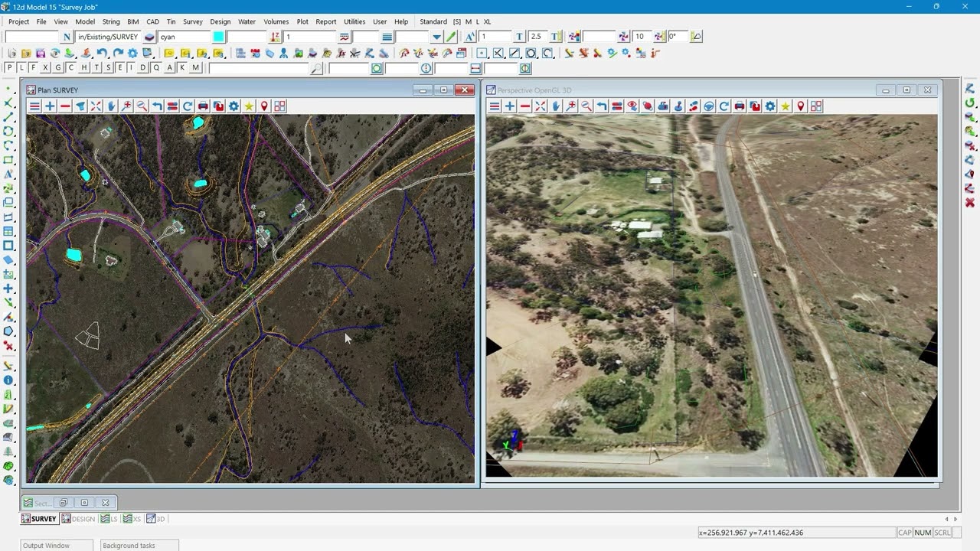The width and height of the screenshot is (980, 551).
Task: Click the fit-view icon in Plan SURVEY toolbar
Action: coord(96,106)
